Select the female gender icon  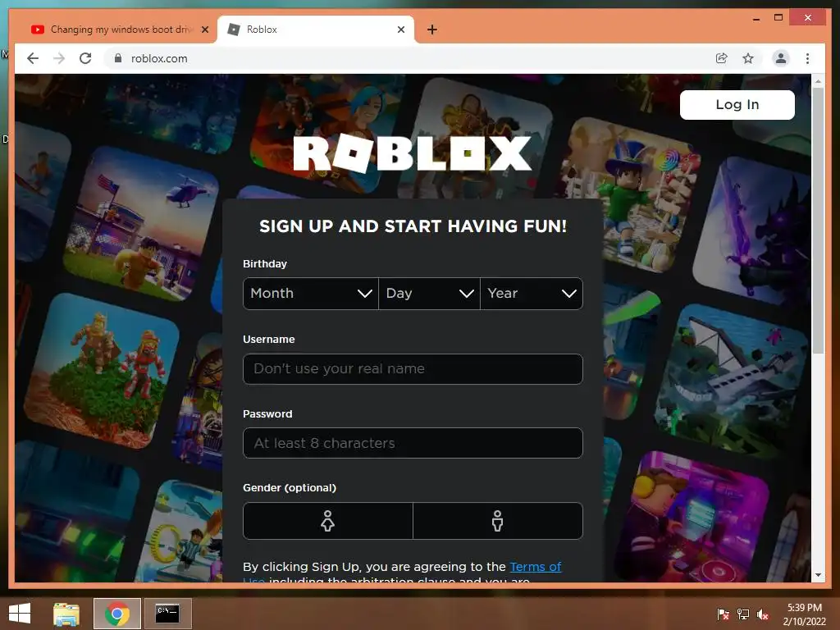[328, 521]
